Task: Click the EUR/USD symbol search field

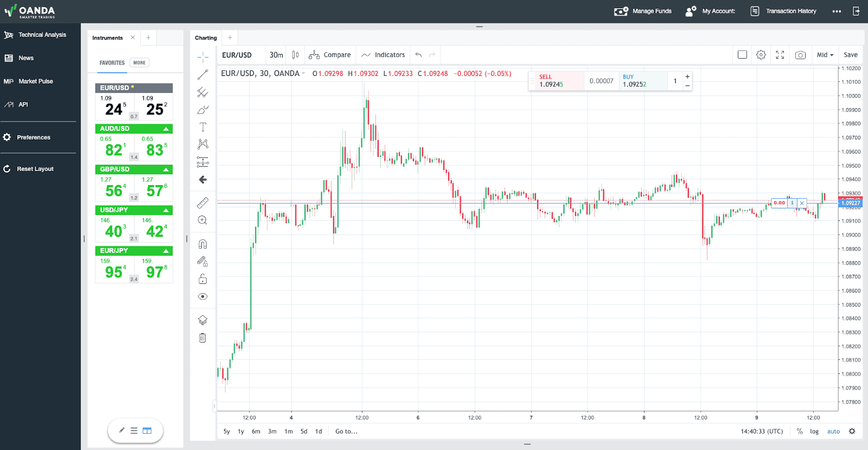Action: [x=238, y=55]
